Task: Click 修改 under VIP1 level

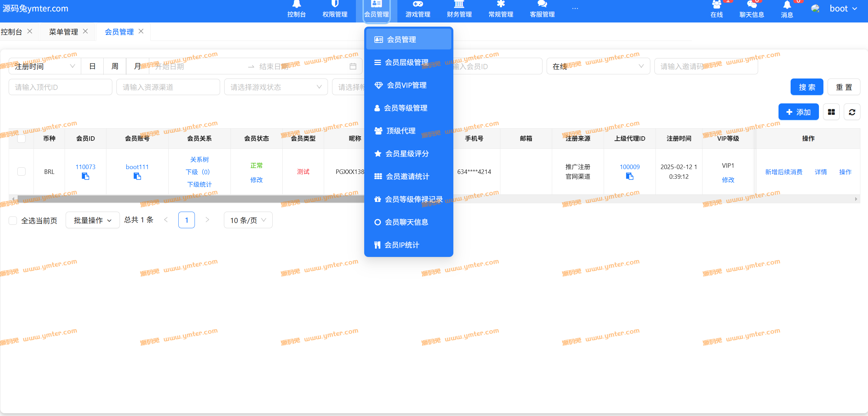Action: coord(728,180)
